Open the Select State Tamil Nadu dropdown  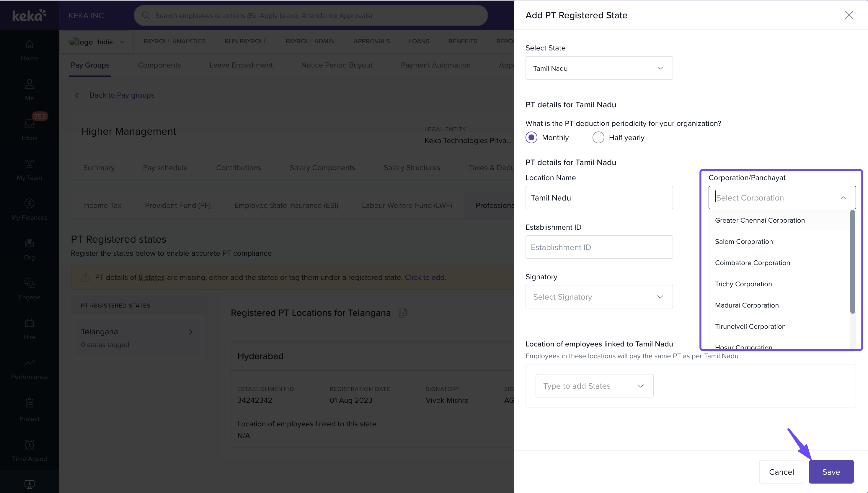point(598,68)
